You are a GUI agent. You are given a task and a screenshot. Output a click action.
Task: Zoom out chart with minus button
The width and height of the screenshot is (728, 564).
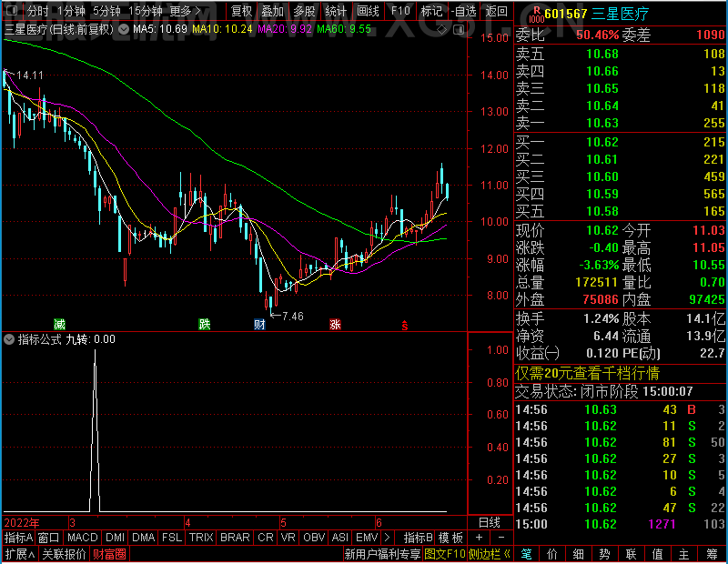[501, 538]
